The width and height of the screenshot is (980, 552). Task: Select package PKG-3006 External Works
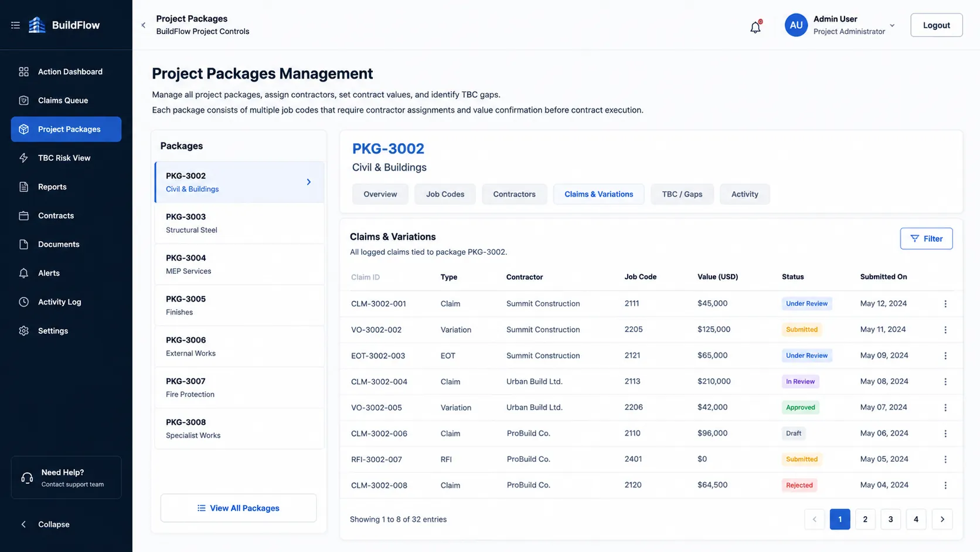click(x=239, y=346)
